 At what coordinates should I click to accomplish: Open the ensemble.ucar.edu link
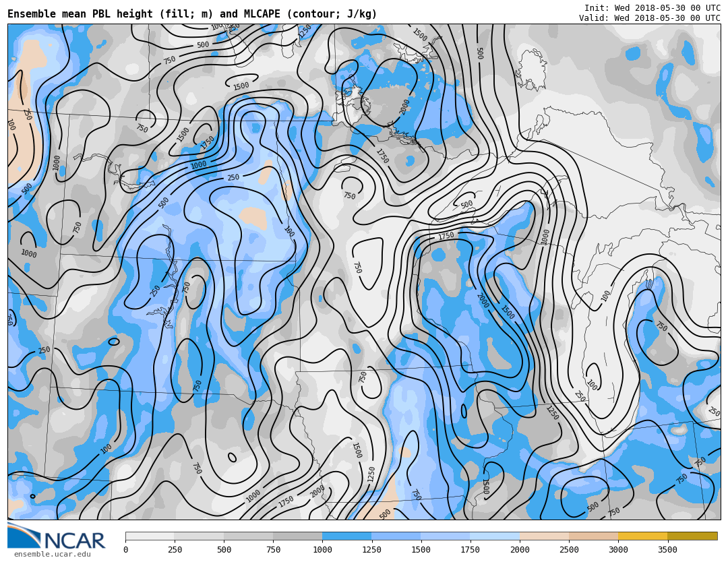(52, 555)
